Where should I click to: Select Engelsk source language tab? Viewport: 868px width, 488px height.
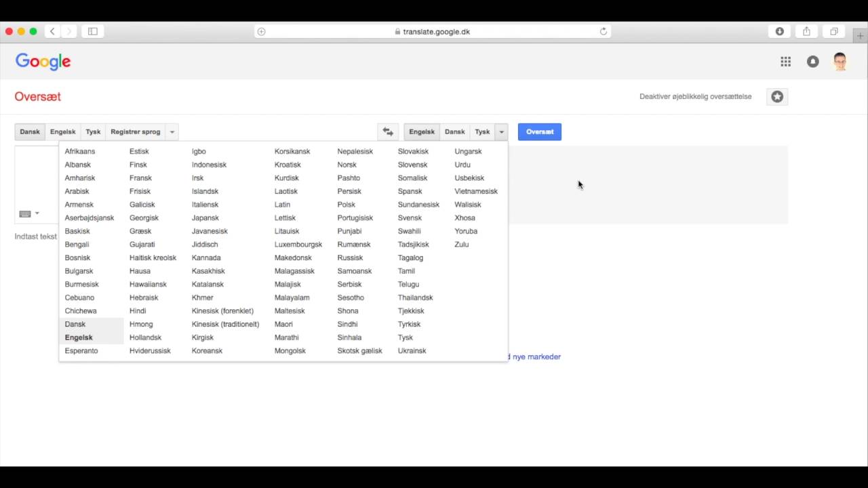click(62, 131)
